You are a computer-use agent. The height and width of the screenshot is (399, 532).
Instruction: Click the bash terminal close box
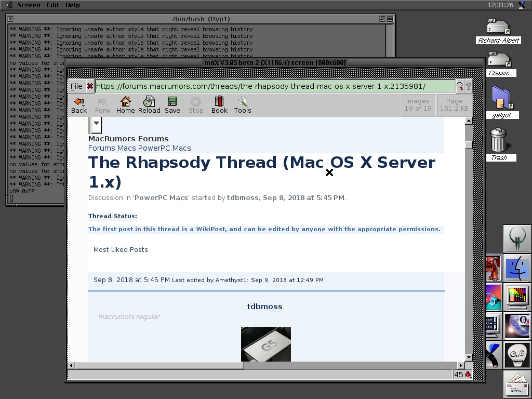coord(11,19)
